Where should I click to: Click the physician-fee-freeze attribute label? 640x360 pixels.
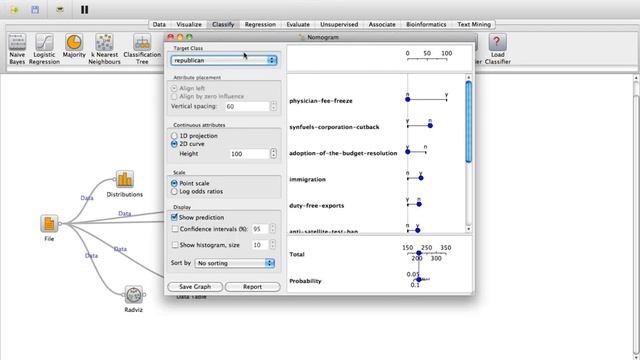321,101
